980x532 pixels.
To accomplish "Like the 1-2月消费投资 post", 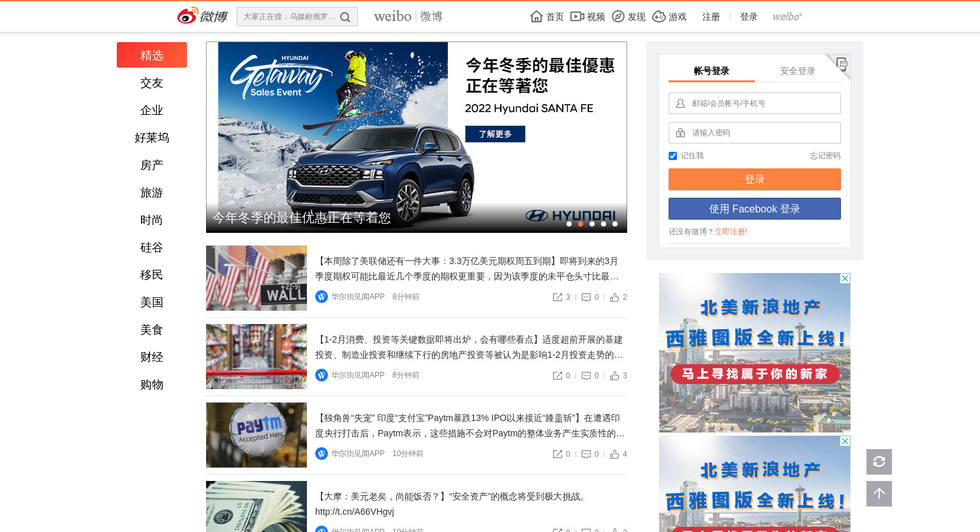I will pyautogui.click(x=618, y=376).
